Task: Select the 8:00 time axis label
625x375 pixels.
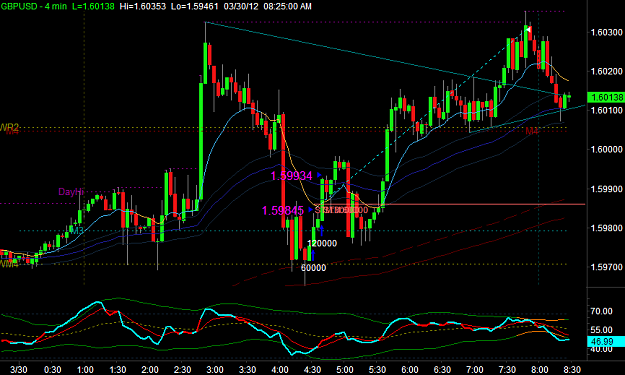Action: pos(540,370)
